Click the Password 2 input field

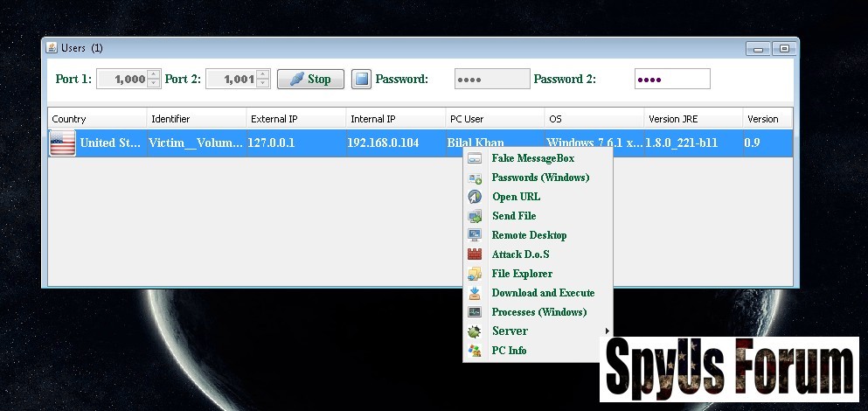coord(671,80)
